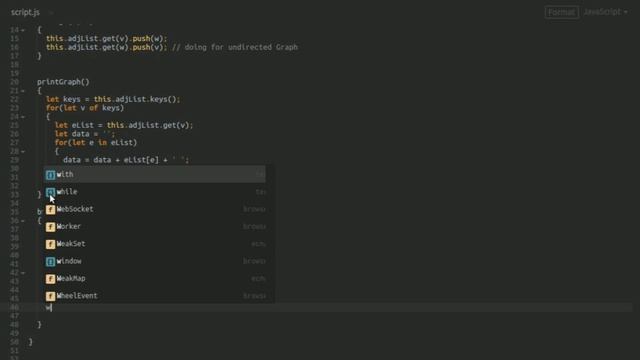
Task: Open the JavaScript language dropdown
Action: (x=605, y=12)
